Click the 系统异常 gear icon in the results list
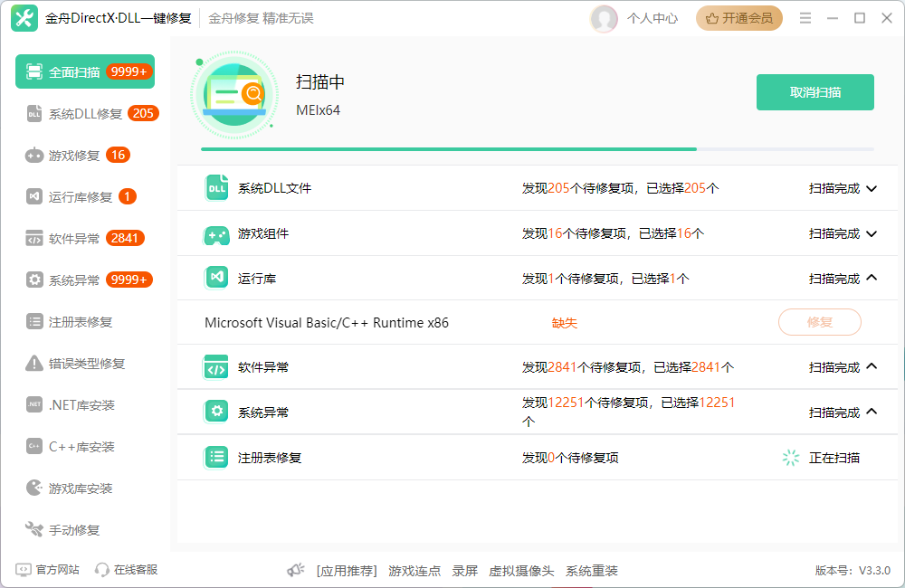The width and height of the screenshot is (905, 588). pos(216,412)
